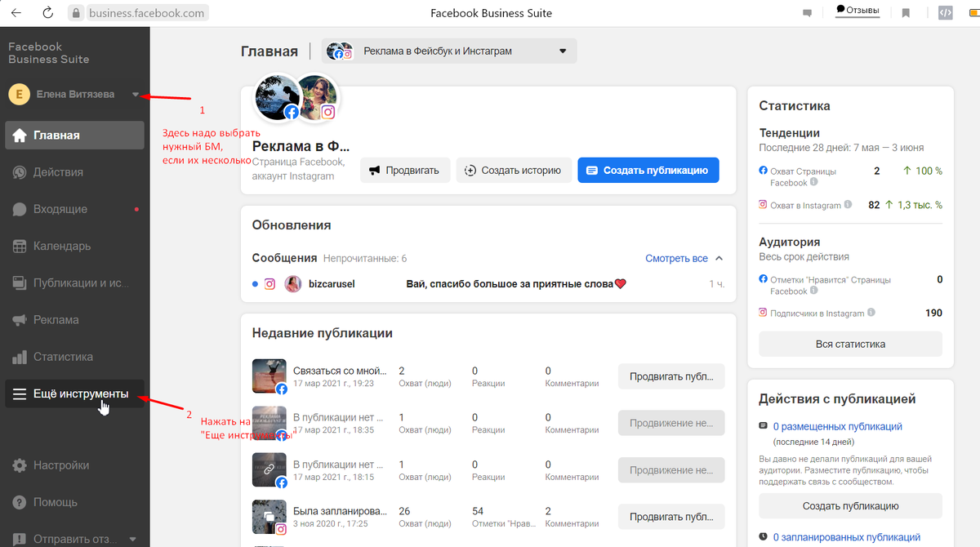Click the Аудитория heading in Статистика
The height and width of the screenshot is (547, 980).
click(x=790, y=242)
